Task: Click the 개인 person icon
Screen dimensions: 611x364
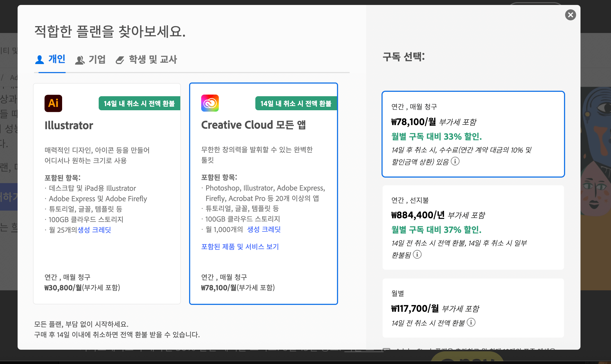Action: (x=40, y=60)
